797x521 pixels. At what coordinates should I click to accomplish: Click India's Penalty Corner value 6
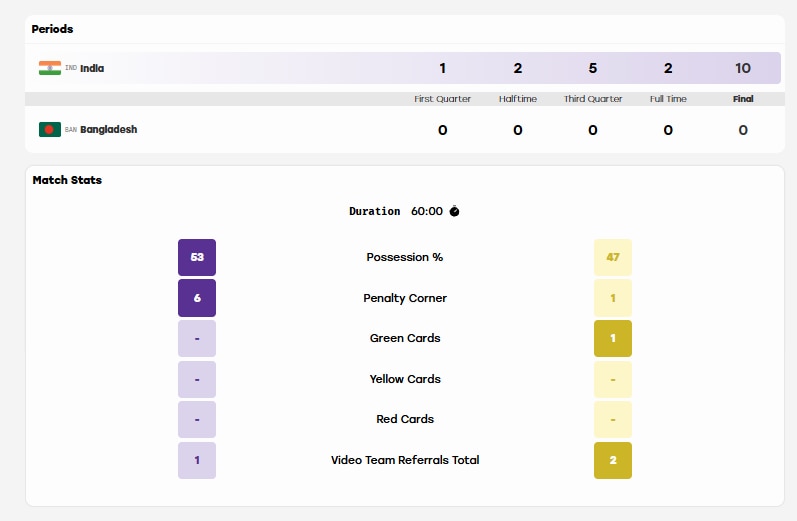197,298
